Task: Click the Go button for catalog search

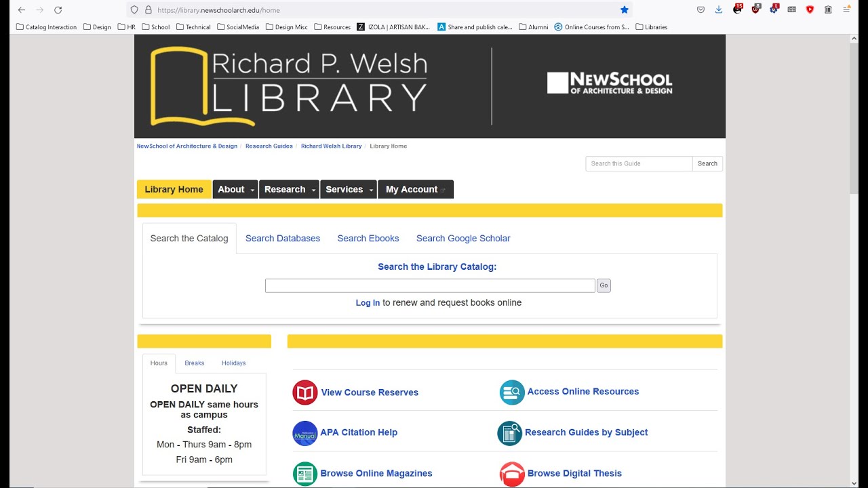Action: click(x=604, y=285)
